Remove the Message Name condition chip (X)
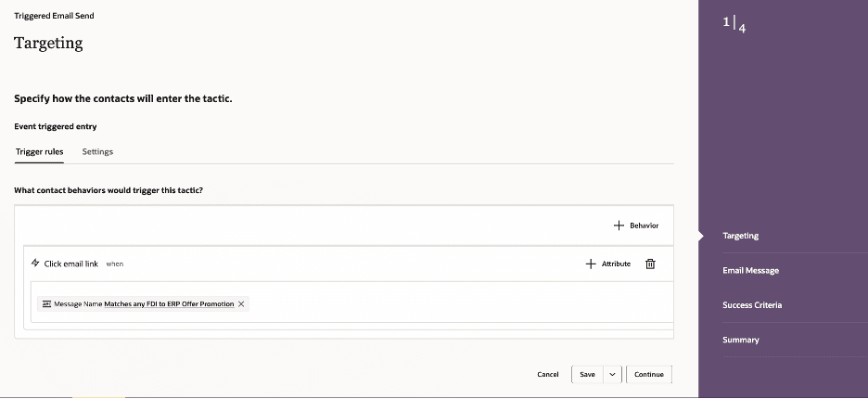 coord(241,303)
